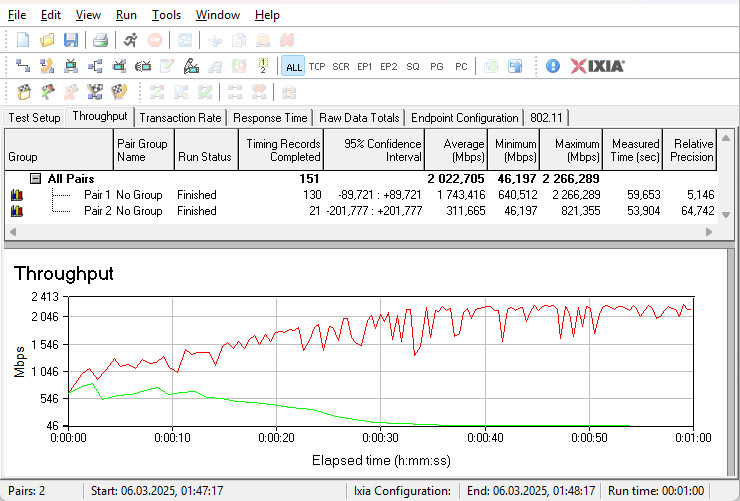Open a test file with folder icon
The height and width of the screenshot is (501, 740).
point(47,40)
